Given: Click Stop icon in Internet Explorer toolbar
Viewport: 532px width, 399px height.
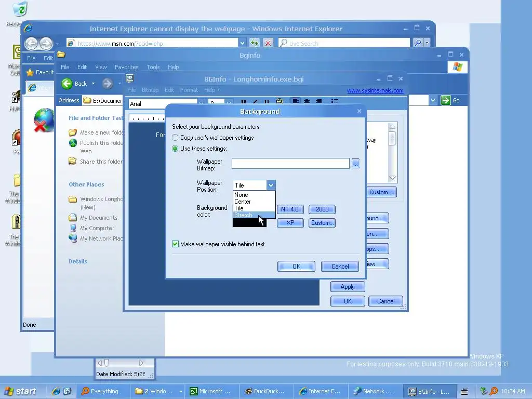Looking at the screenshot, I should tap(268, 43).
